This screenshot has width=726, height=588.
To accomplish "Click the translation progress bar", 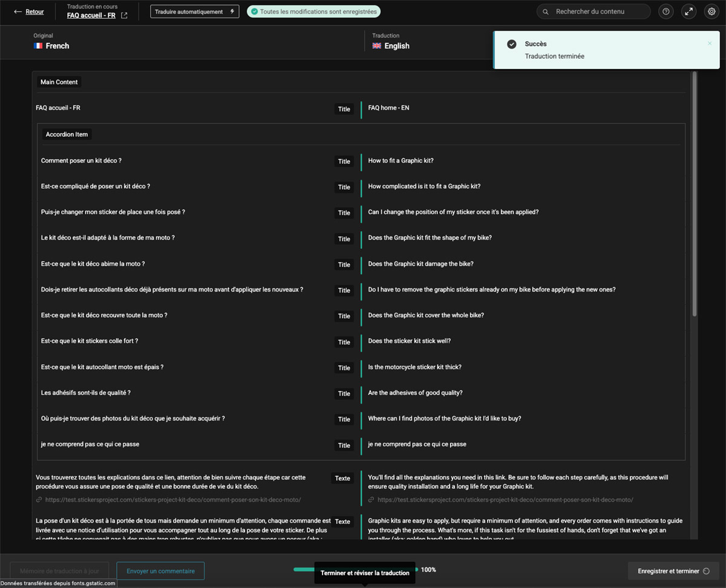I will click(355, 569).
